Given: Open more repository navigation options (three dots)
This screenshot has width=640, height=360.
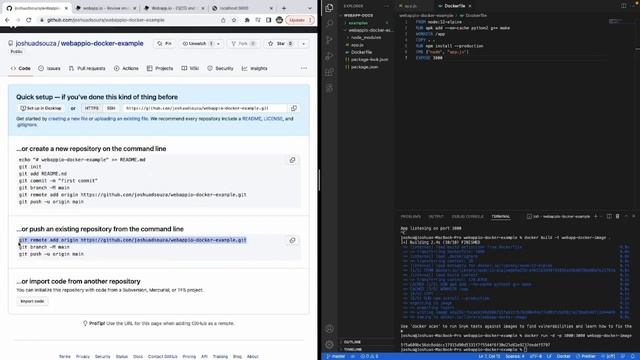Looking at the screenshot, I should tap(304, 68).
